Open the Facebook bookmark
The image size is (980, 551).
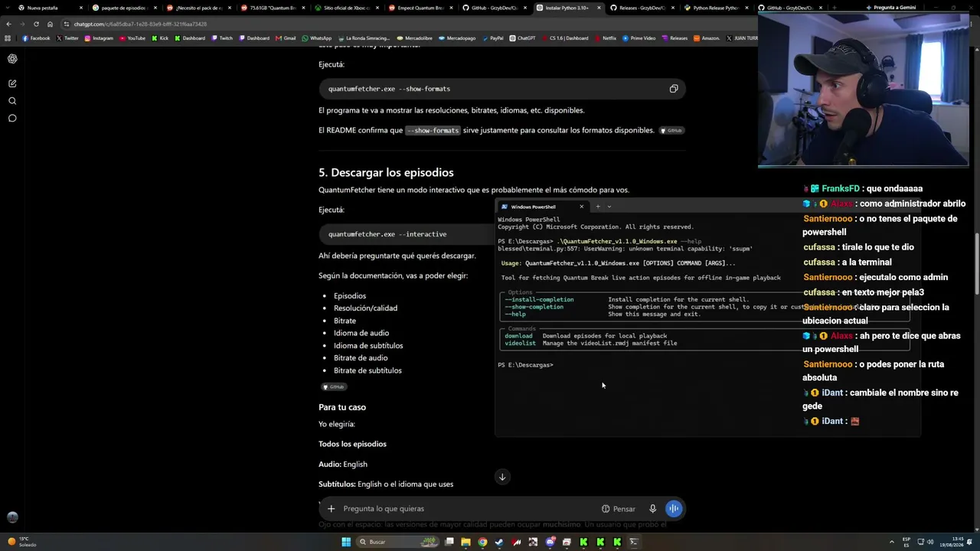37,38
